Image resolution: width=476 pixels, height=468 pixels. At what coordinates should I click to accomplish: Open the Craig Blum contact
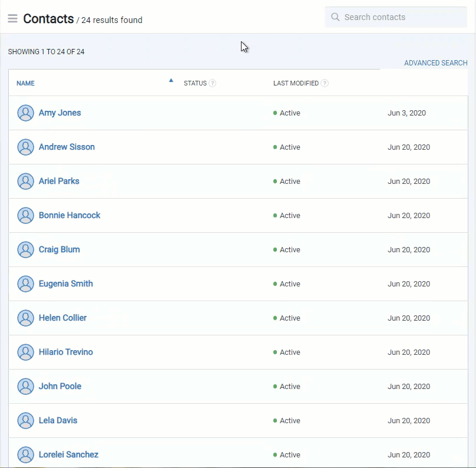click(x=59, y=250)
